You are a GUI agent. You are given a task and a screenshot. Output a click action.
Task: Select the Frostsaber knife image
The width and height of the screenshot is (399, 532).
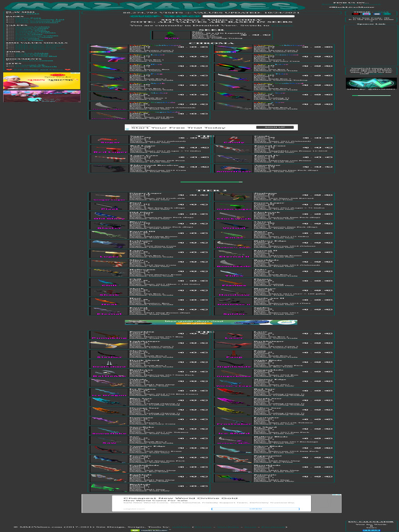pos(234,421)
